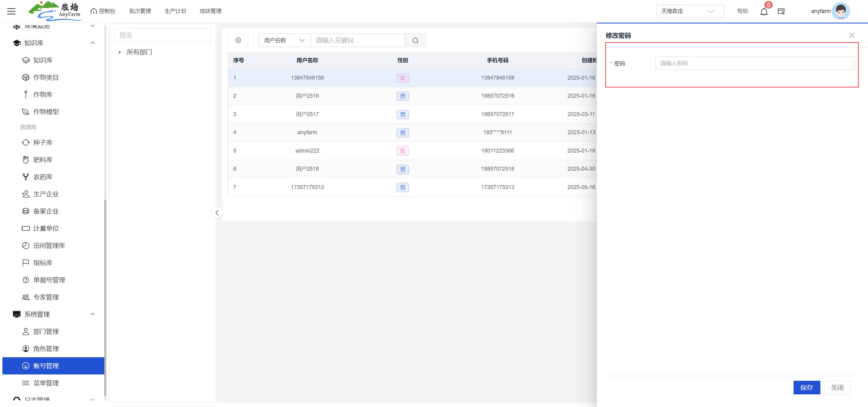Screen dimensions: 868x407
Task: Collapse the department panel arrow
Action: [x=217, y=213]
